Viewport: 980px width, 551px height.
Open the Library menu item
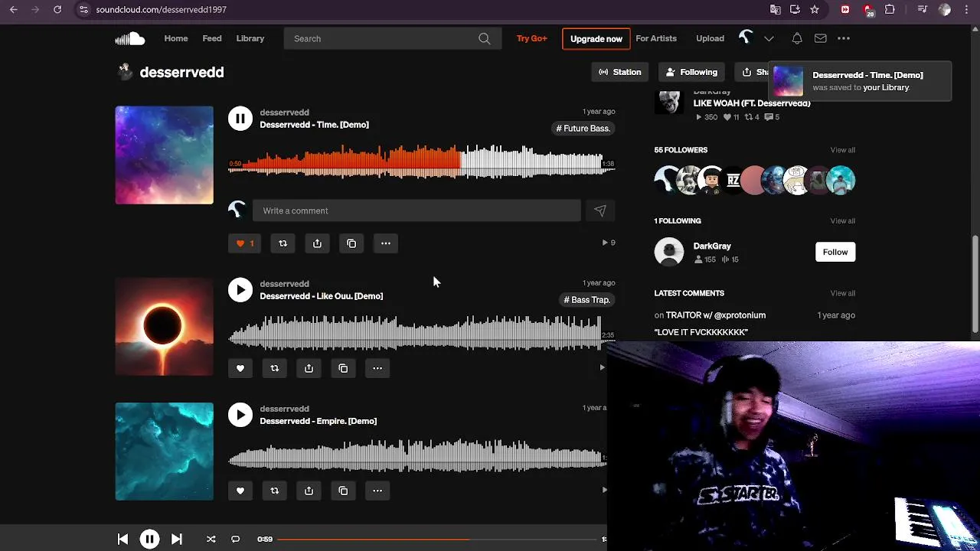(250, 38)
